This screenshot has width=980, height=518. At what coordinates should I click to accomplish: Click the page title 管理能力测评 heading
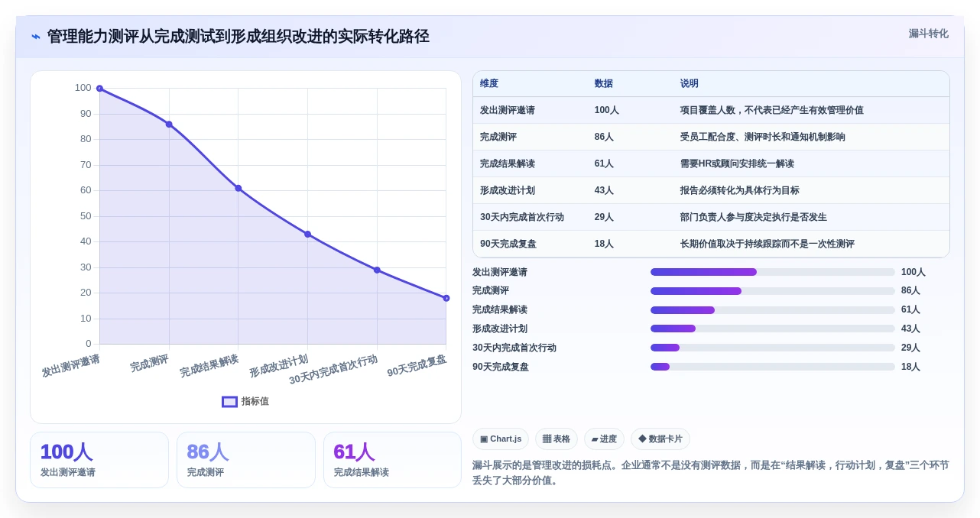239,37
